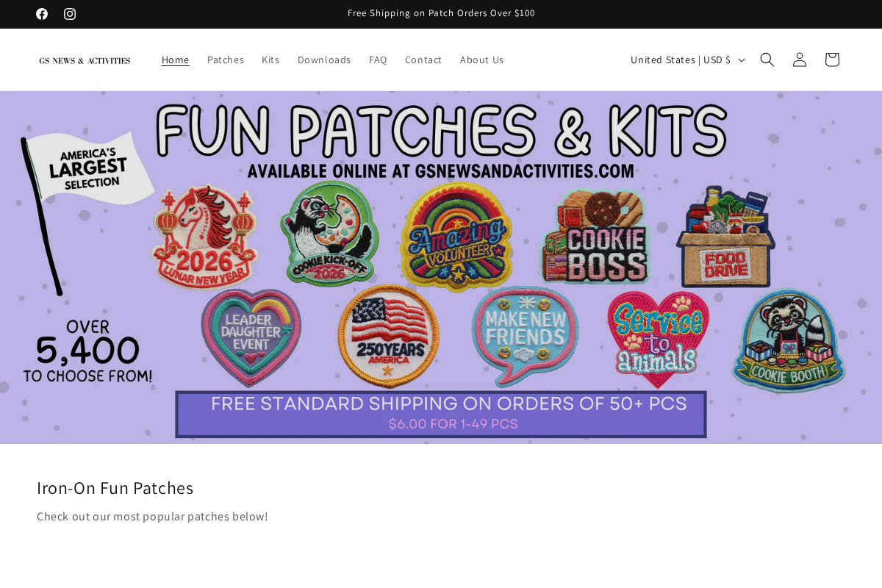
Task: Click the free standard shipping banner
Action: [441, 413]
